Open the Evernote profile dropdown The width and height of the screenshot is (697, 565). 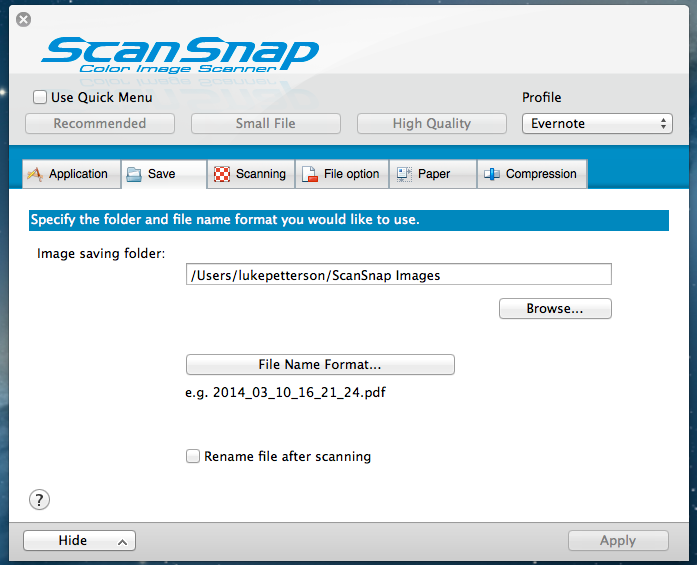point(597,123)
